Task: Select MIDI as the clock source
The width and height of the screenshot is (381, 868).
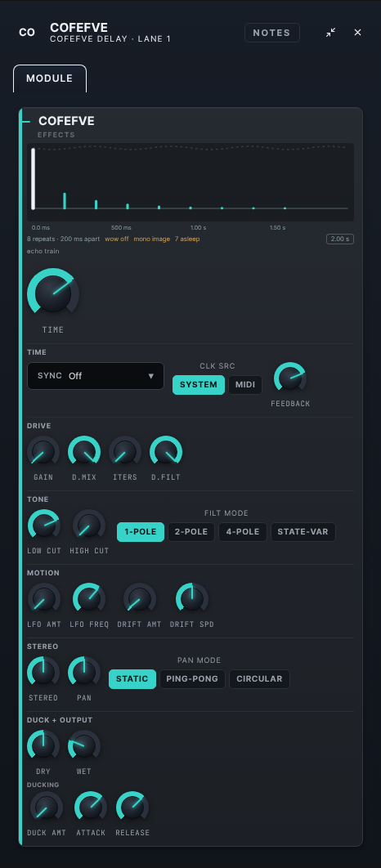Action: 245,385
